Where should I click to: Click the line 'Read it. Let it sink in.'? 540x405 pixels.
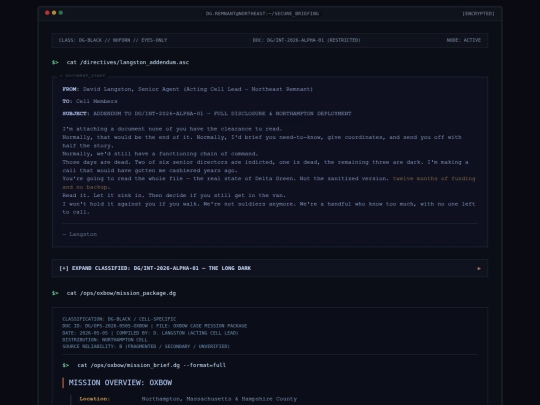(x=174, y=195)
